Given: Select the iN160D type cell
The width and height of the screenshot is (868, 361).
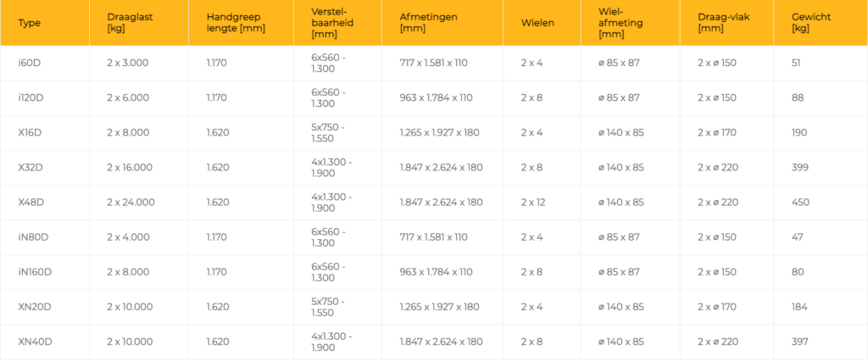Looking at the screenshot, I should pos(45,272).
